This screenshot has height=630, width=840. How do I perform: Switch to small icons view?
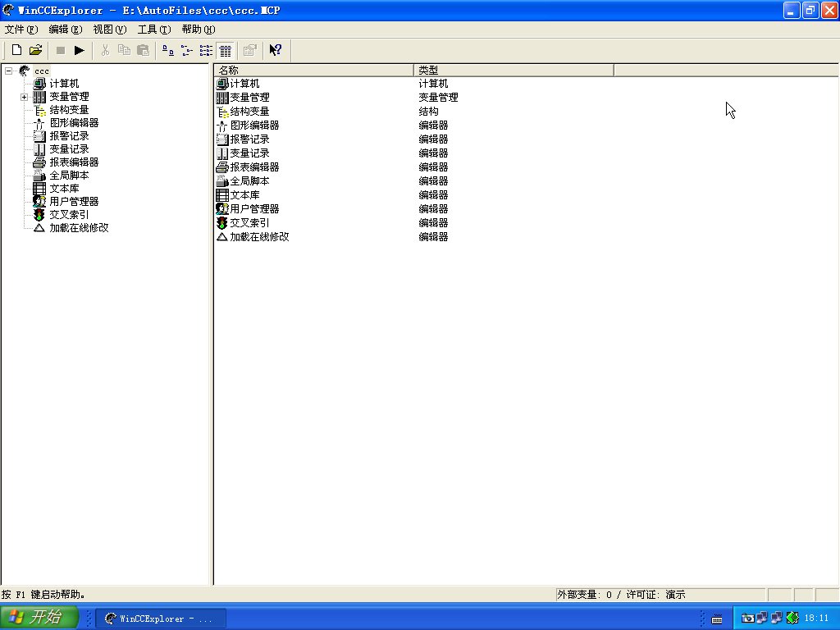click(187, 50)
